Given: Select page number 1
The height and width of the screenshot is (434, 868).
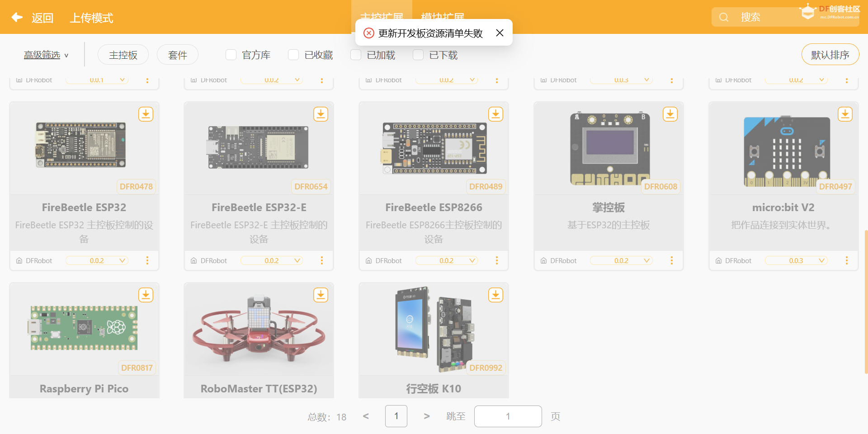Looking at the screenshot, I should pyautogui.click(x=396, y=416).
